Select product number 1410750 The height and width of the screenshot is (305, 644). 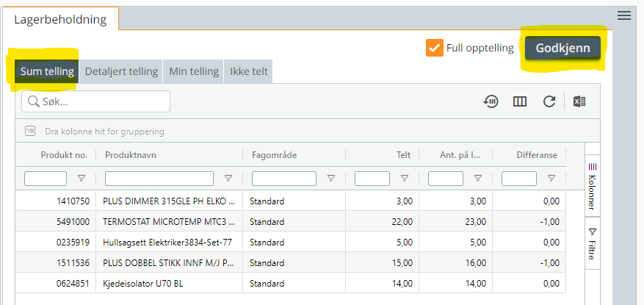pyautogui.click(x=73, y=201)
